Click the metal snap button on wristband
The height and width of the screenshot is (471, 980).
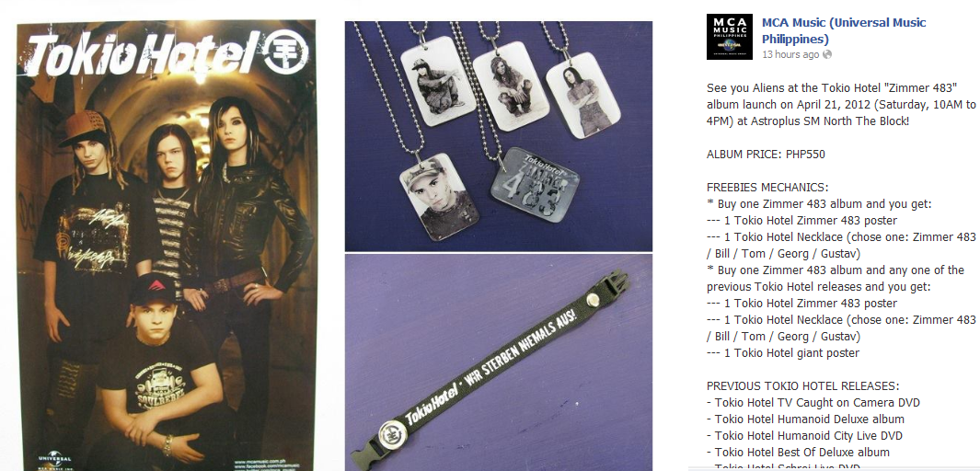(592, 301)
